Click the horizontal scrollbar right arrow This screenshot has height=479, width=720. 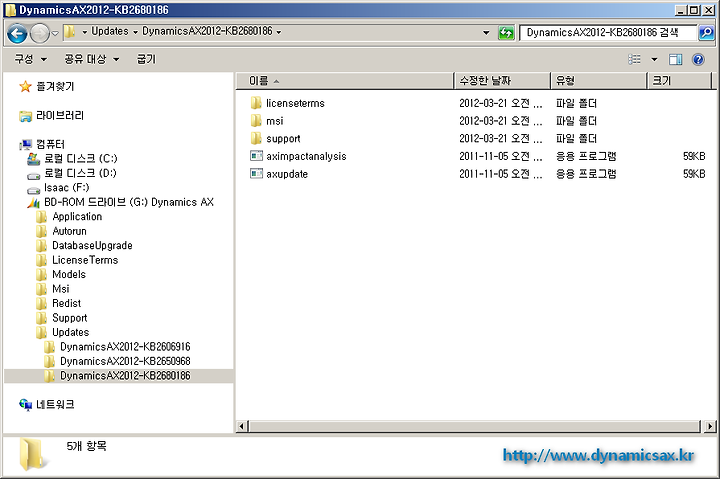pyautogui.click(x=710, y=427)
